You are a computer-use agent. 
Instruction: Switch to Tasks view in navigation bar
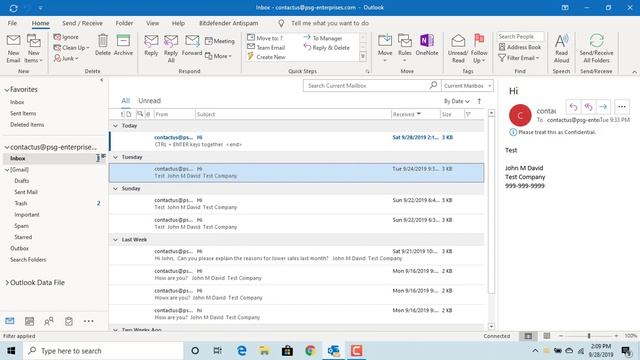pos(69,321)
